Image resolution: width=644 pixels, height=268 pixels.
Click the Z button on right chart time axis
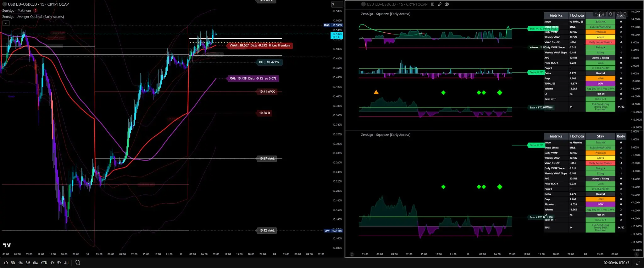[x=352, y=254]
